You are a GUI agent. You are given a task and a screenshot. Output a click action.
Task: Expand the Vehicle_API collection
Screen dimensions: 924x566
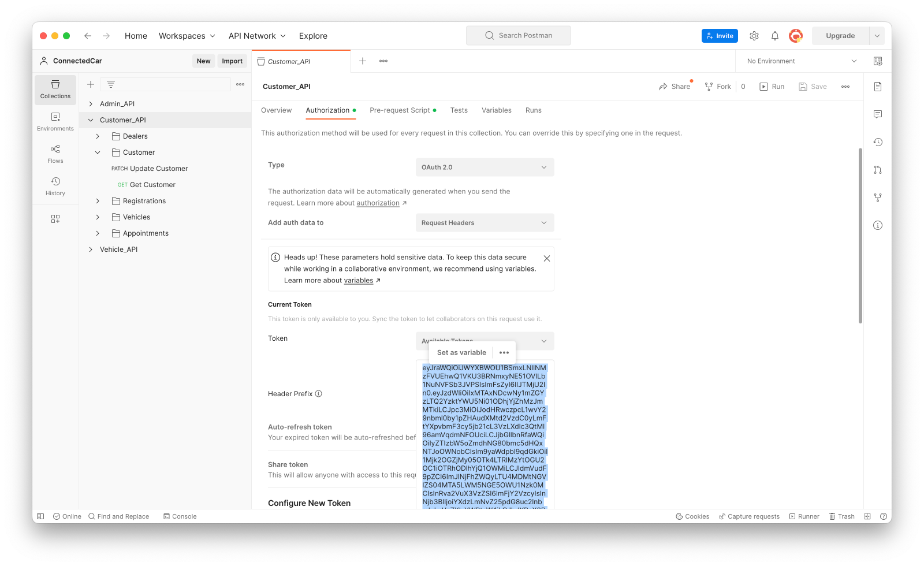pyautogui.click(x=91, y=250)
